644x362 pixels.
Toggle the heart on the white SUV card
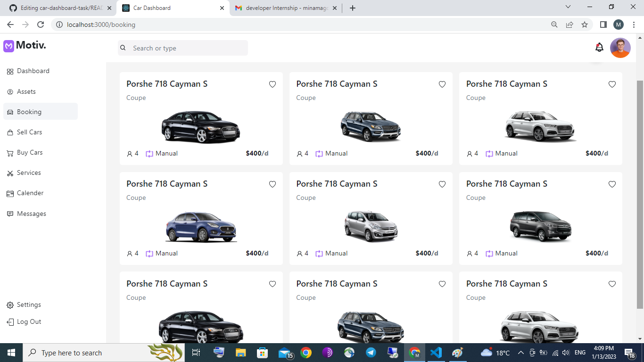point(612,84)
